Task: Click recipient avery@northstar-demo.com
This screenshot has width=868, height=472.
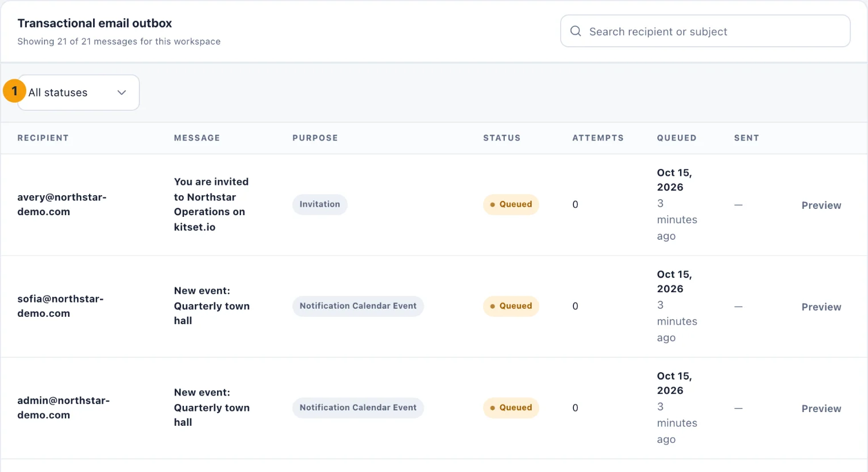Action: 62,204
